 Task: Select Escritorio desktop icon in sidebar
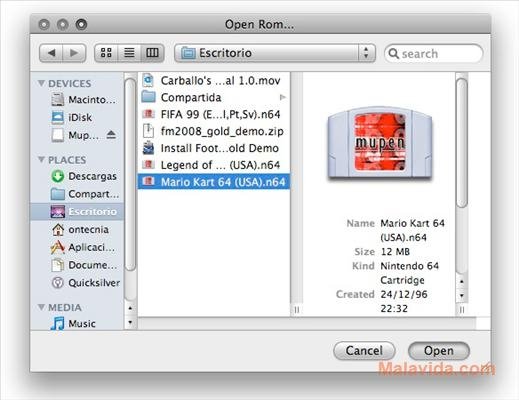coord(58,211)
